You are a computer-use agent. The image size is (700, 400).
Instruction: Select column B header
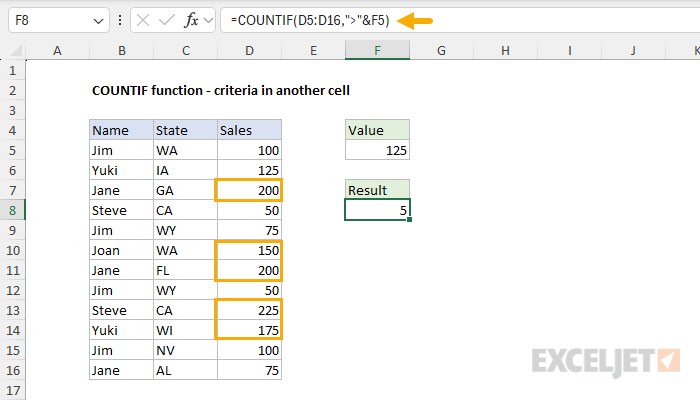121,50
